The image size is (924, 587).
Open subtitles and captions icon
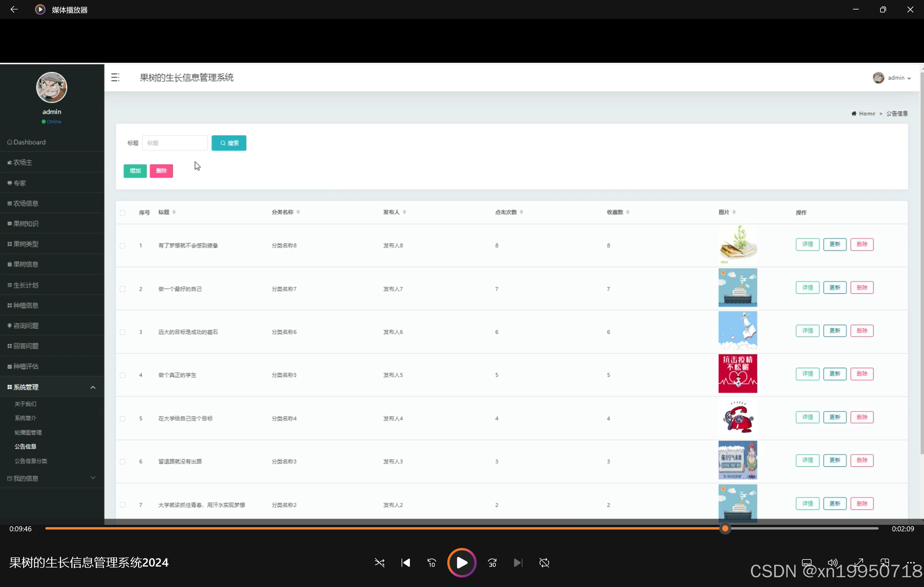807,563
